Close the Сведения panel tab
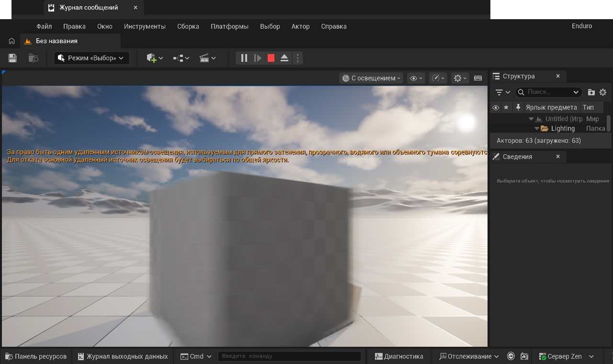613x364 pixels. [x=558, y=157]
